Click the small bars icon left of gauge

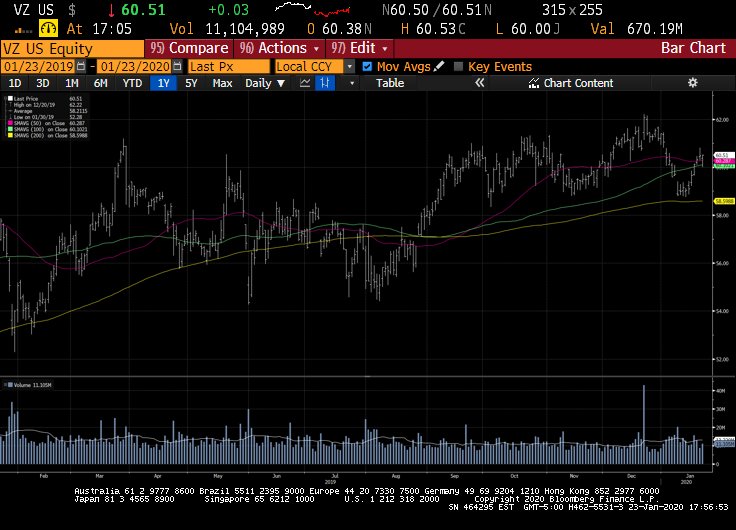coord(23,31)
